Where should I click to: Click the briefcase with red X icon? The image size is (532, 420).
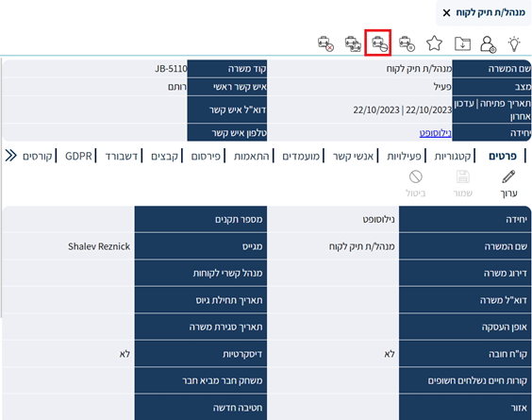pos(325,43)
